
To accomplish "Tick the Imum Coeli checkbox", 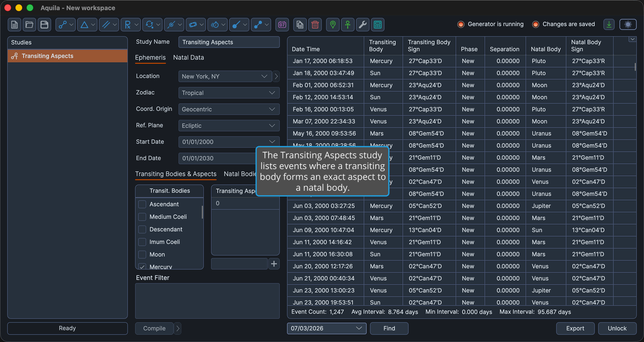I will coord(142,242).
